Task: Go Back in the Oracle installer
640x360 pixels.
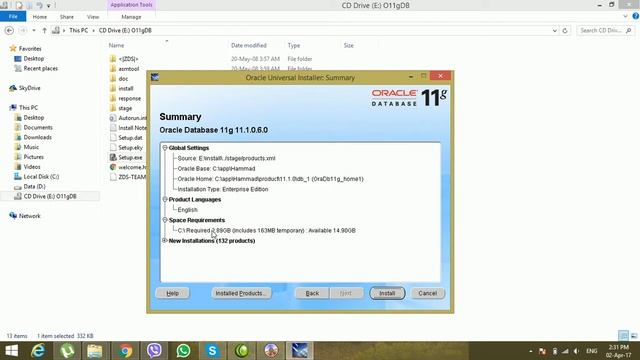Action: [312, 293]
